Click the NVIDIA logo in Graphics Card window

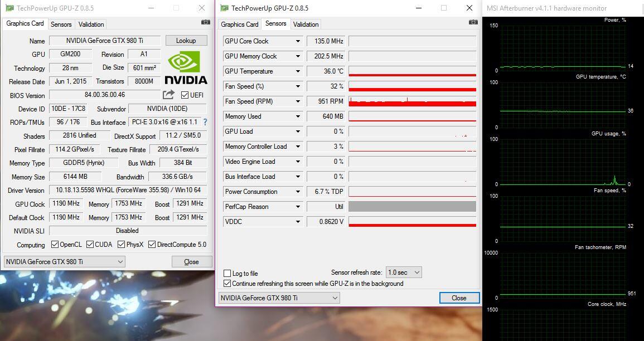186,67
